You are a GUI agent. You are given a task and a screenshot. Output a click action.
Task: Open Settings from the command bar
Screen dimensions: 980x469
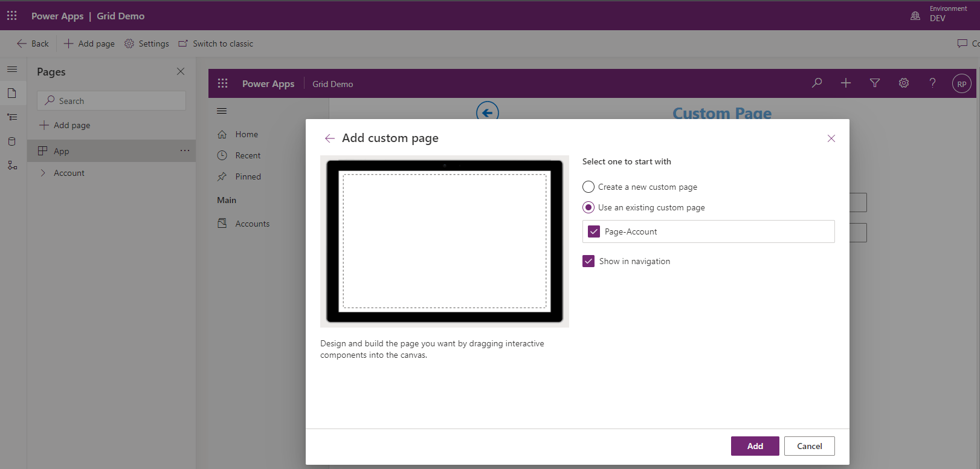(x=147, y=44)
